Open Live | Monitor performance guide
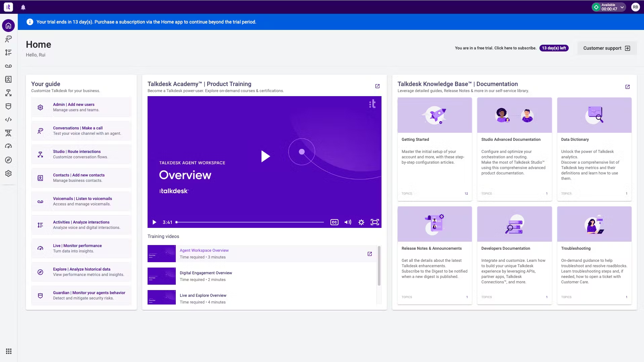644x362 pixels. point(81,248)
